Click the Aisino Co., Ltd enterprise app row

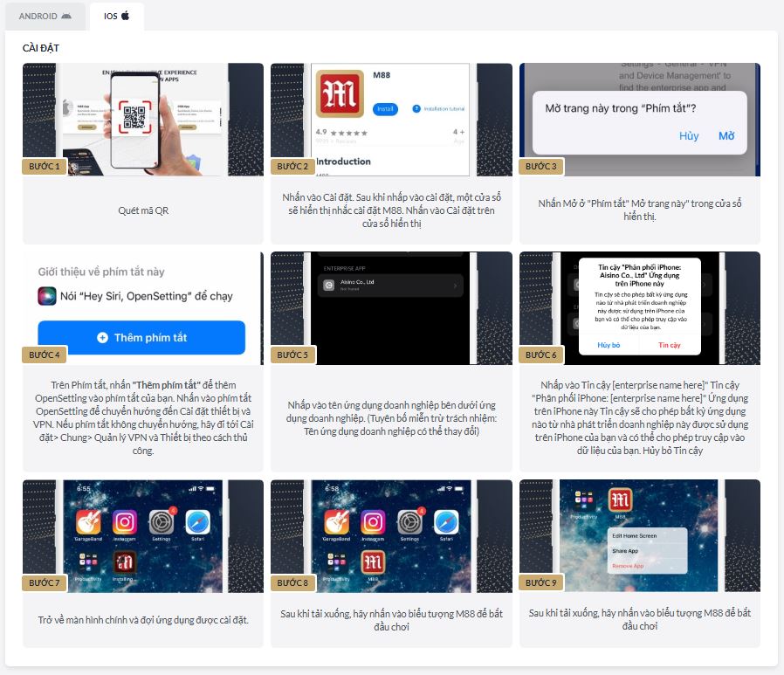point(390,285)
